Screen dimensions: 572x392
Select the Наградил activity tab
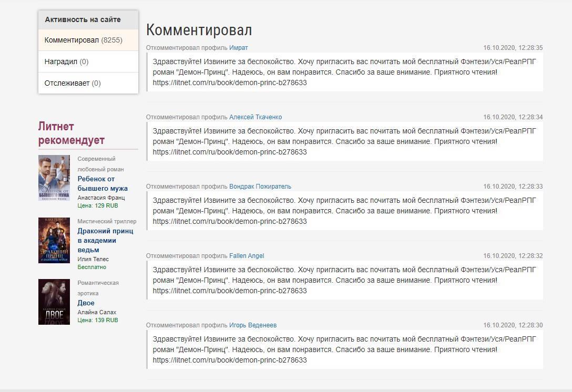click(66, 61)
